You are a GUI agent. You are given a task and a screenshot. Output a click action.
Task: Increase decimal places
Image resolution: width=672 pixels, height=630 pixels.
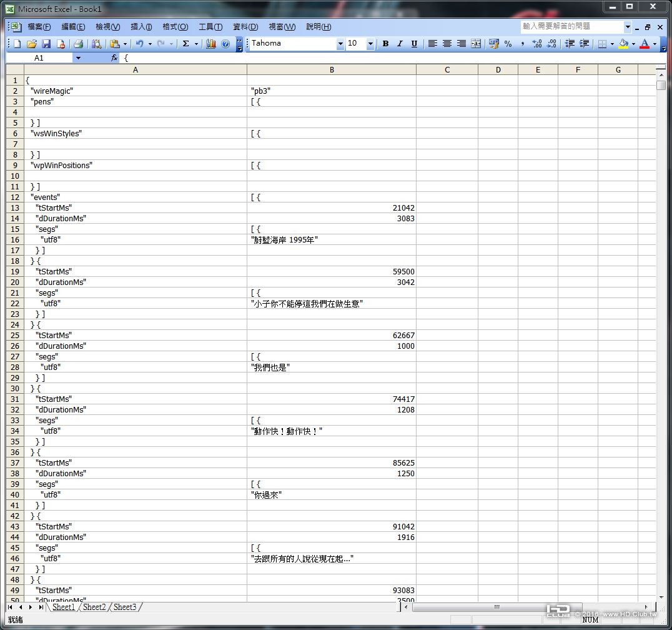[x=537, y=44]
